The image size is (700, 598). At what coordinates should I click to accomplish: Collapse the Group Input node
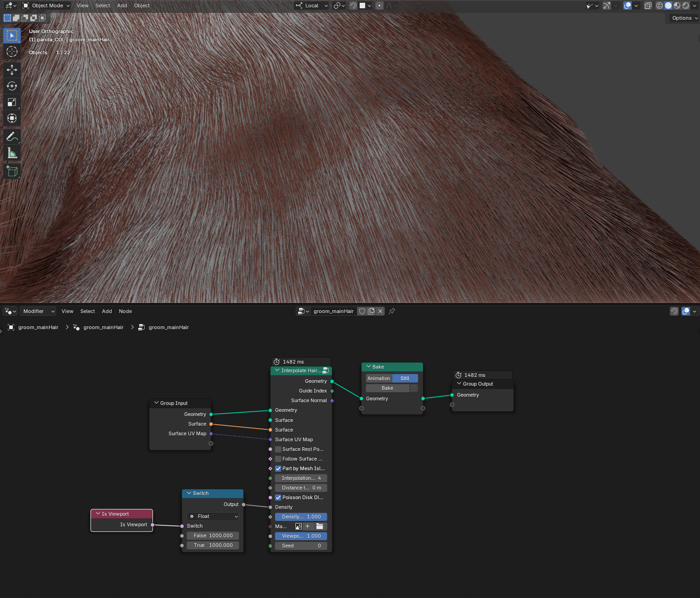click(x=156, y=403)
